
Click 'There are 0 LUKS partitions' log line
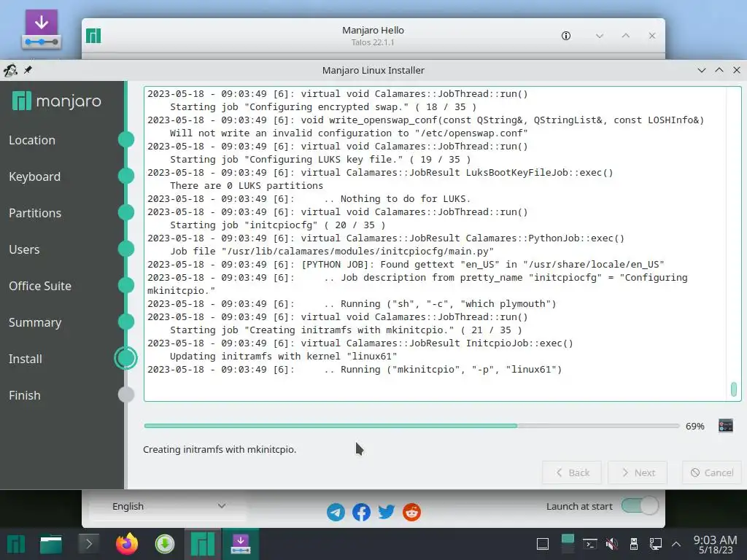pyautogui.click(x=247, y=186)
